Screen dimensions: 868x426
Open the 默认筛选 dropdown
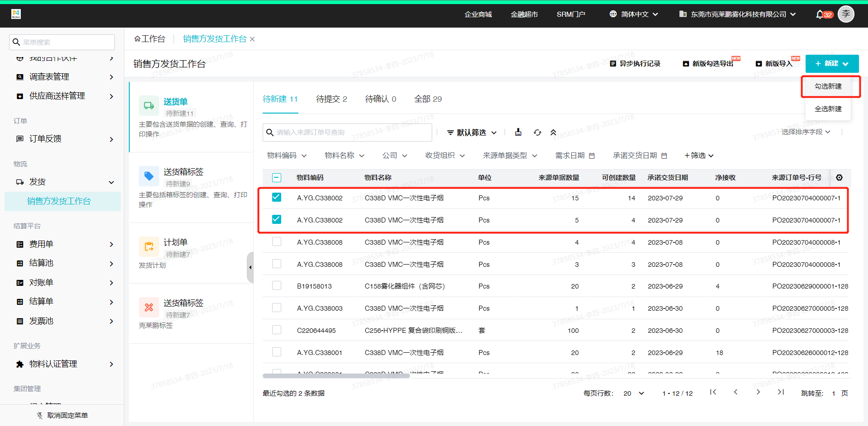coord(472,133)
